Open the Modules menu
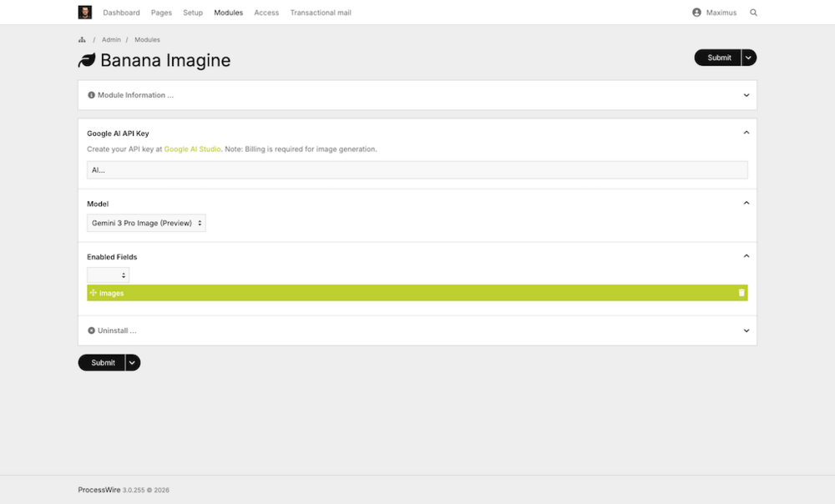835x504 pixels. click(x=228, y=13)
